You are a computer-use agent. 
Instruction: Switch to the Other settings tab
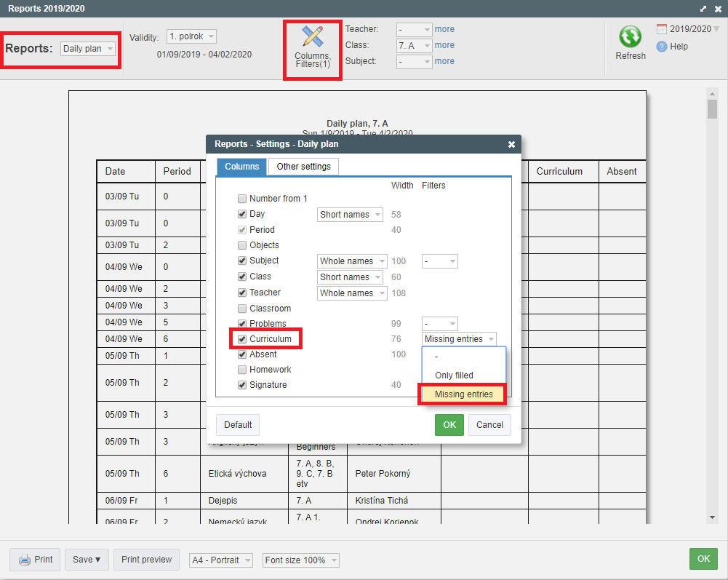pos(303,167)
